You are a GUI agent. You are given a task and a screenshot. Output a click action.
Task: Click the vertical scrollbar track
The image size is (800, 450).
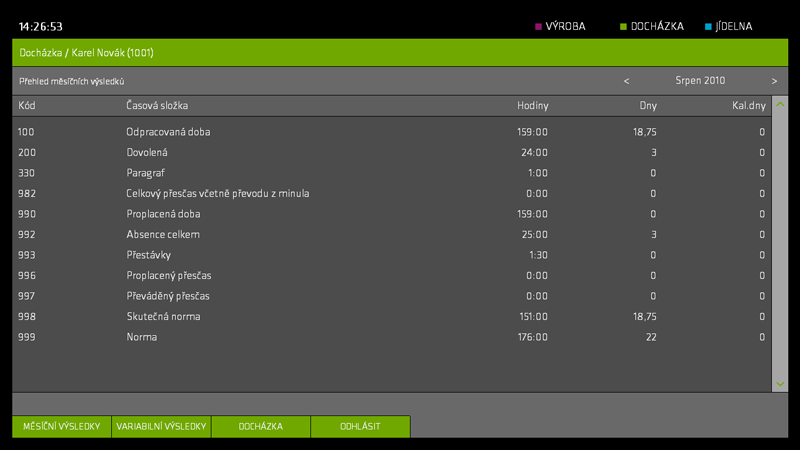click(780, 244)
